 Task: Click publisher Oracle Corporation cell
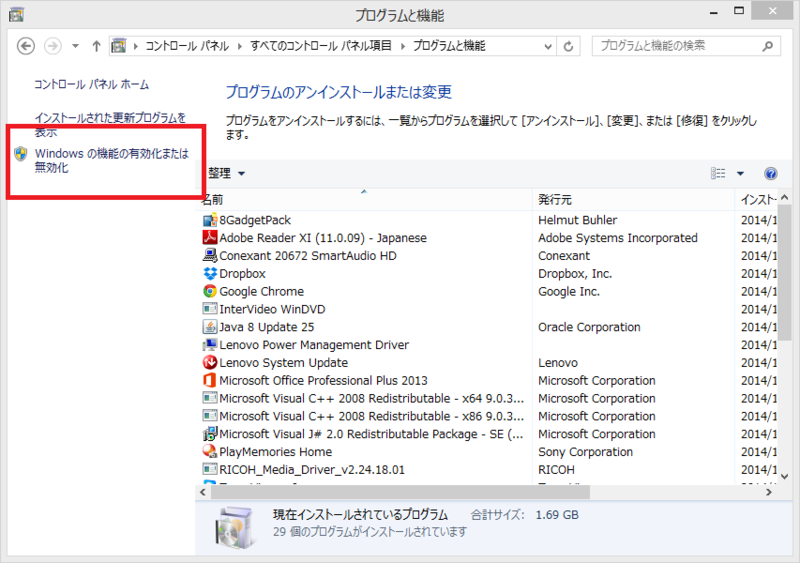point(589,327)
